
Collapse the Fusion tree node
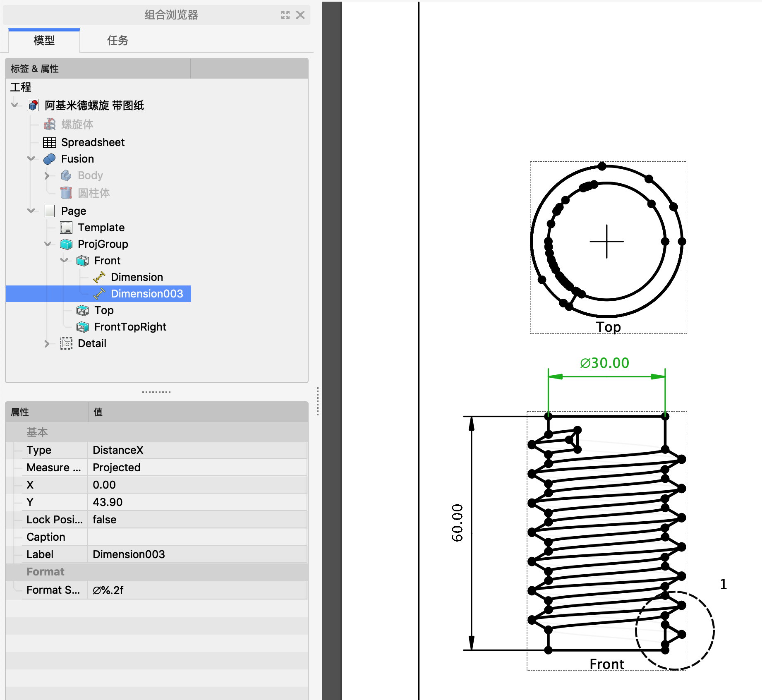(x=31, y=159)
